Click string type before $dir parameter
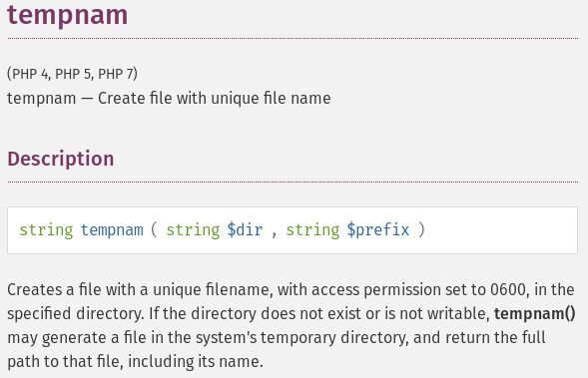The height and width of the screenshot is (378, 588). click(x=193, y=230)
